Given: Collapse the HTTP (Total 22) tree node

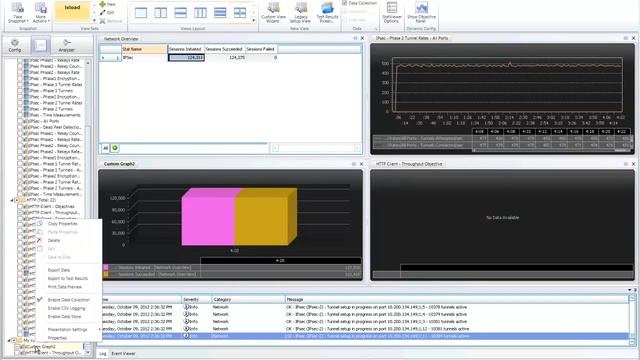Looking at the screenshot, I should (x=11, y=200).
